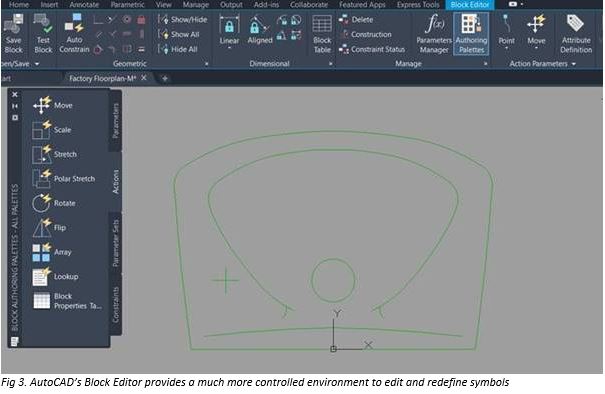This screenshot has width=605, height=394.
Task: Open the Featured Apps tab
Action: tap(362, 5)
